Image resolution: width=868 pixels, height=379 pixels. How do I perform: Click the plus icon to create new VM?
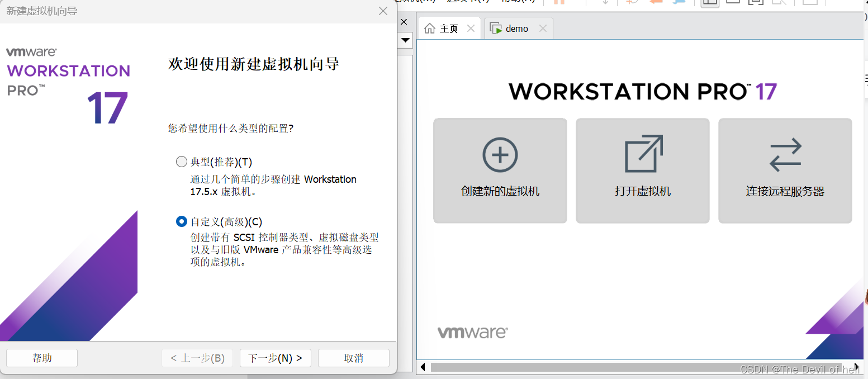(500, 155)
